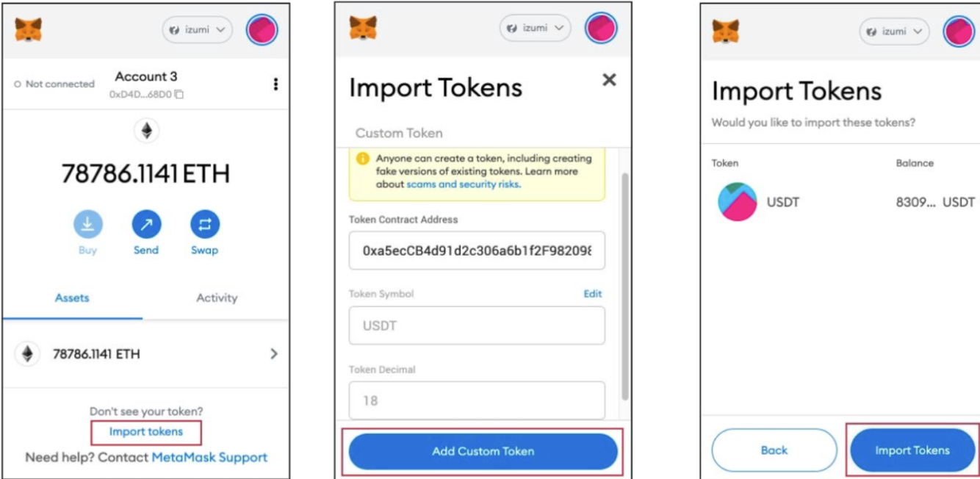
Task: Copy the Account 3 address icon
Action: 179,95
